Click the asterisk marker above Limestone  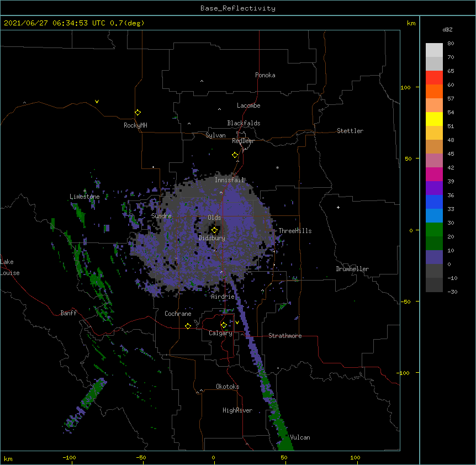pos(84,191)
